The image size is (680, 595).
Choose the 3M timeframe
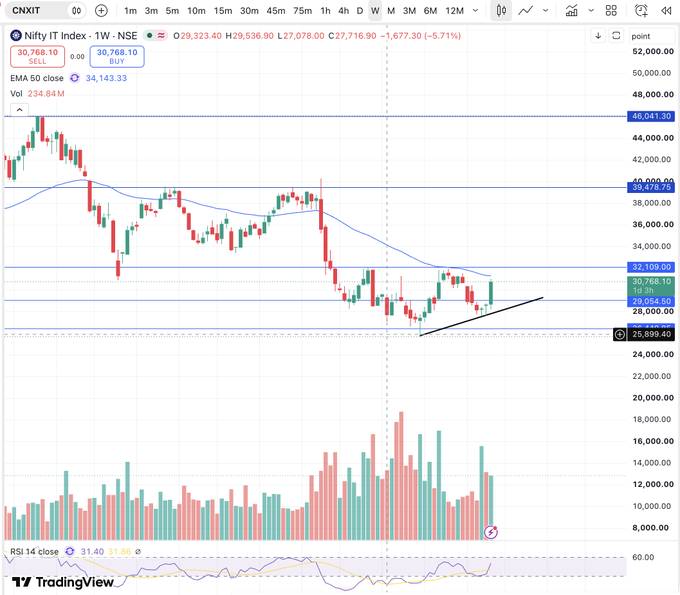click(409, 10)
